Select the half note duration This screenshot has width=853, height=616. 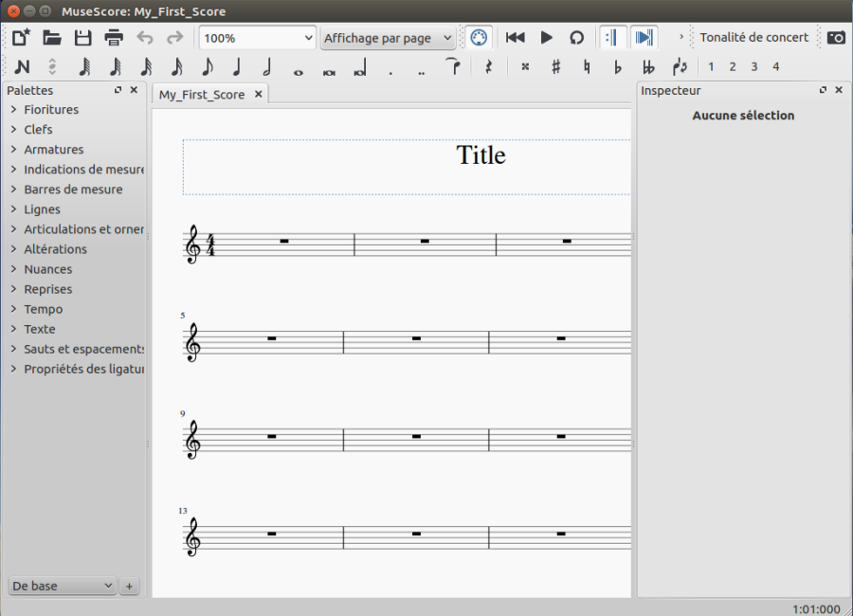tap(267, 67)
